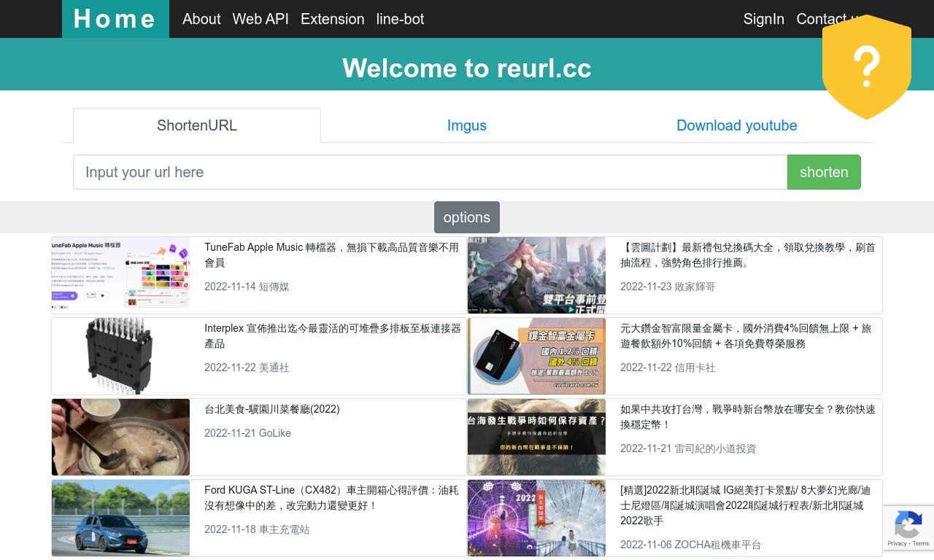The width and height of the screenshot is (934, 560).
Task: Open the Ford KUGA ST-Line article title
Action: (332, 497)
